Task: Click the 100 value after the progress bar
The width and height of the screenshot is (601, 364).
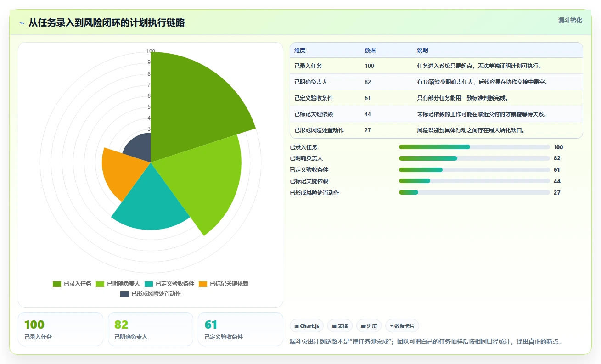Action: (558, 147)
